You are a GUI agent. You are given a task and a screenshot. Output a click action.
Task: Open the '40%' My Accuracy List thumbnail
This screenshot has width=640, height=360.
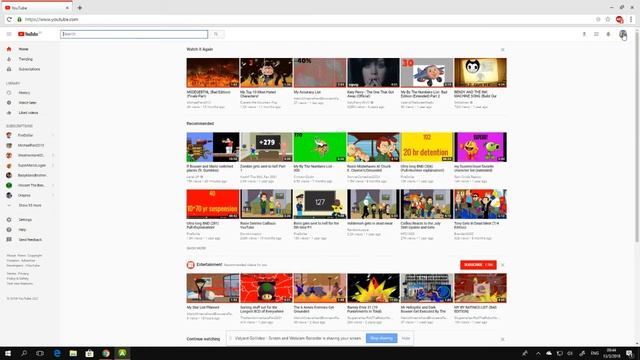coord(320,73)
